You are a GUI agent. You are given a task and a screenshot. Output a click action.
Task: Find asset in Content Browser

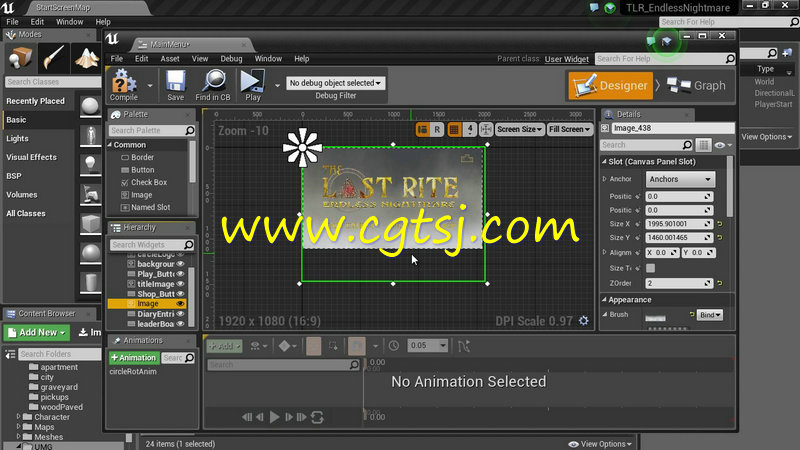(x=213, y=85)
